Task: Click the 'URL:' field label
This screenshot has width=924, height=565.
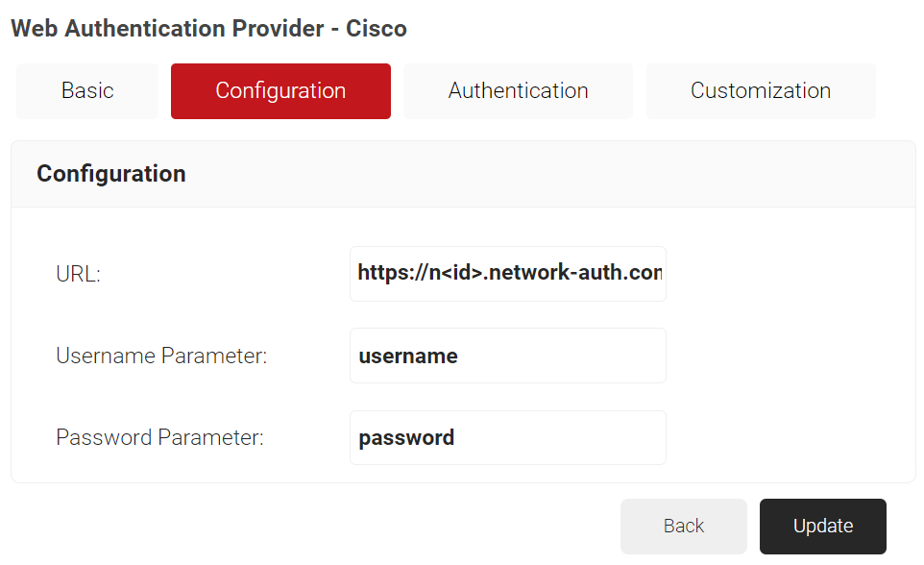Action: tap(79, 274)
